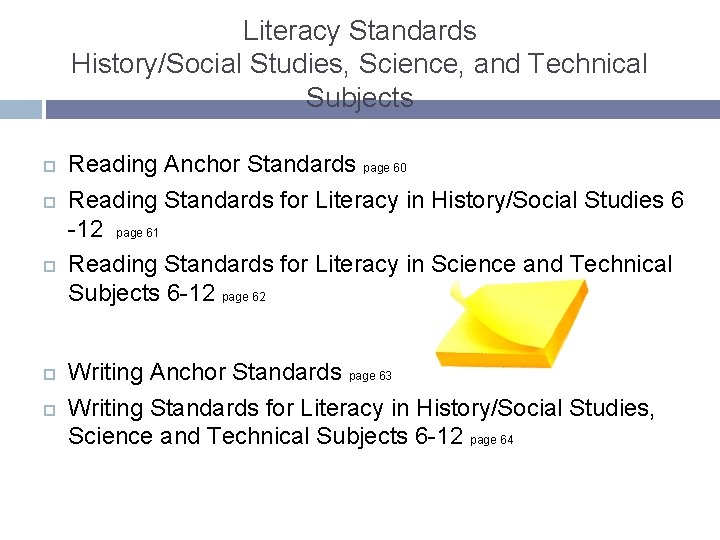Click the word Subjects in the title
The width and height of the screenshot is (720, 540).
click(360, 98)
